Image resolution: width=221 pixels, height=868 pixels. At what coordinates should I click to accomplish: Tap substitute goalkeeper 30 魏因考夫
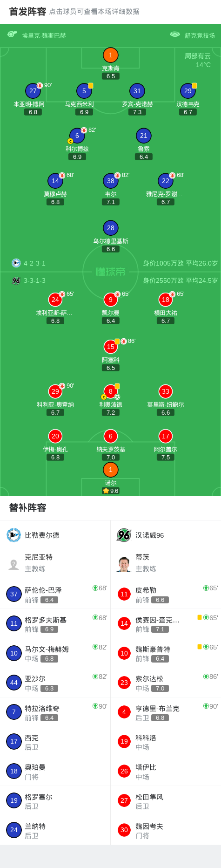(166, 830)
